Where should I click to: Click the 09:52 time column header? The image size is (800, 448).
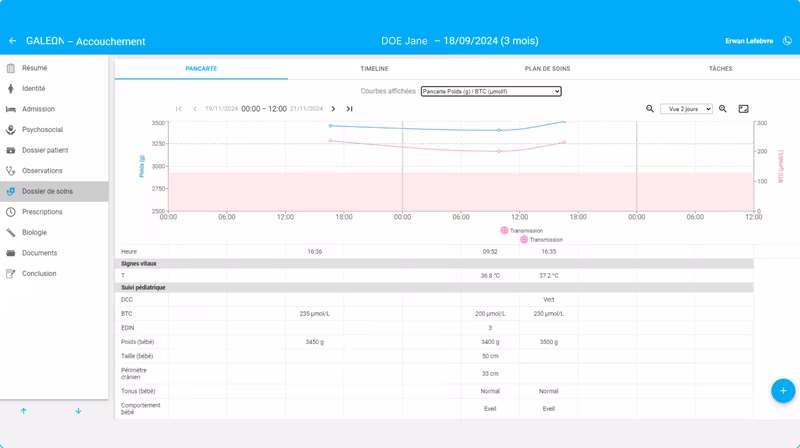click(490, 252)
